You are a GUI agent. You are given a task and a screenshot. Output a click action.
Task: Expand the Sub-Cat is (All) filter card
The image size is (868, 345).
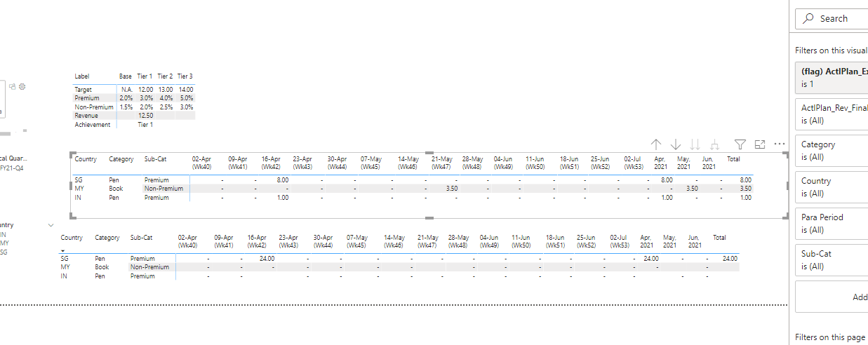832,259
